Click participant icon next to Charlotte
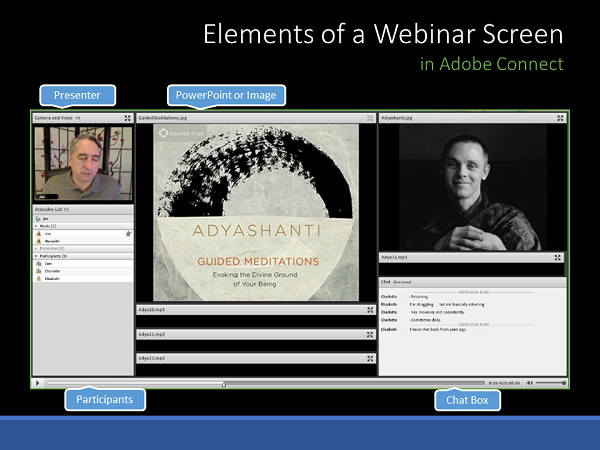 pos(39,271)
